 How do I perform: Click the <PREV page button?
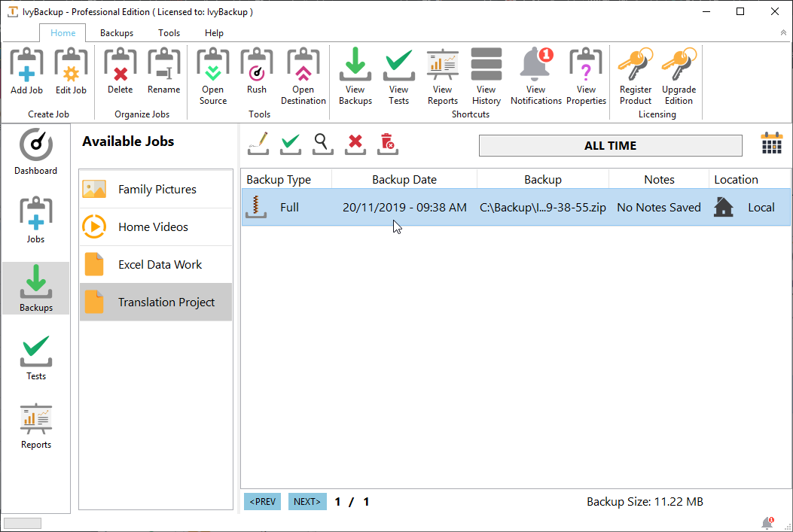pos(263,502)
